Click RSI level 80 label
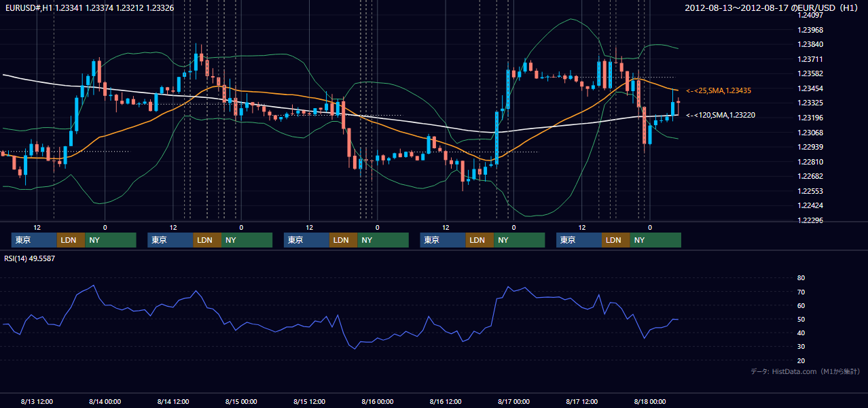The height and width of the screenshot is (408, 868). (801, 278)
